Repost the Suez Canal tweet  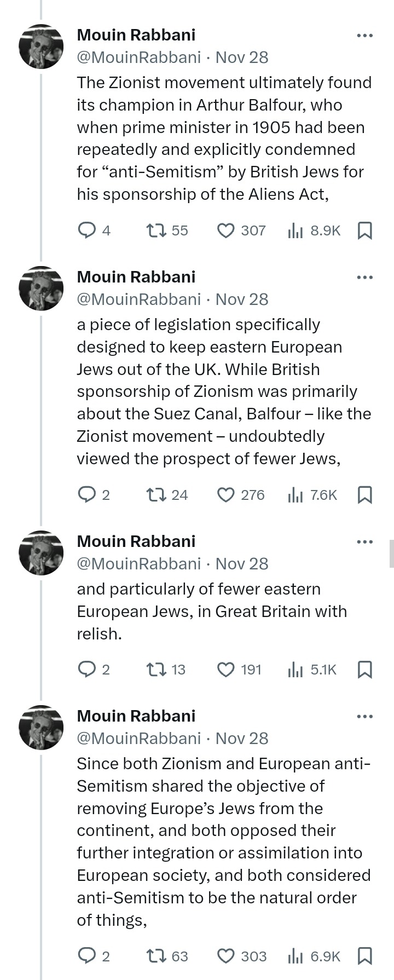pos(157,495)
